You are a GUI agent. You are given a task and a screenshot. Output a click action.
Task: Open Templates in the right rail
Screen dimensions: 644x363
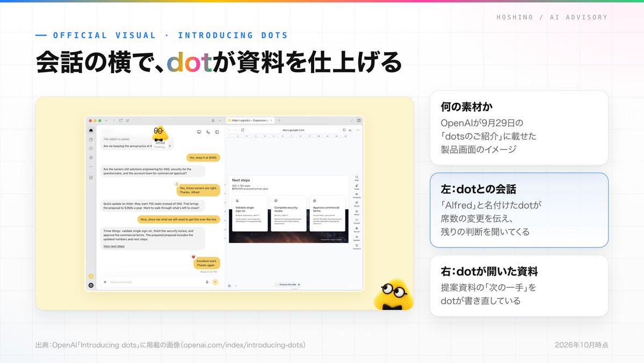tap(357, 195)
